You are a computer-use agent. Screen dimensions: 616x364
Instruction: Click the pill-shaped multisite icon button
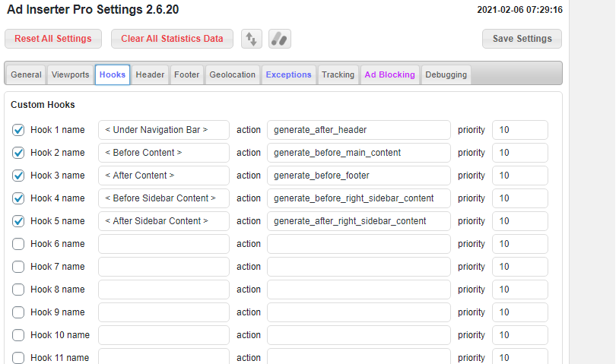click(280, 39)
